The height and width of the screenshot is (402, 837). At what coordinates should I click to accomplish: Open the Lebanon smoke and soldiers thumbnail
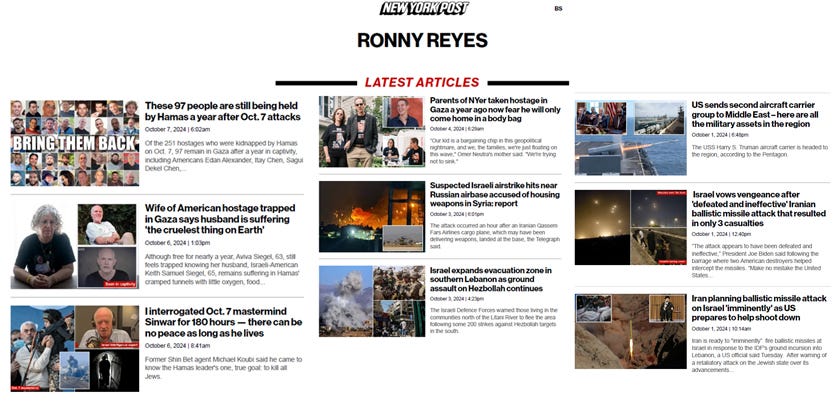(x=372, y=301)
